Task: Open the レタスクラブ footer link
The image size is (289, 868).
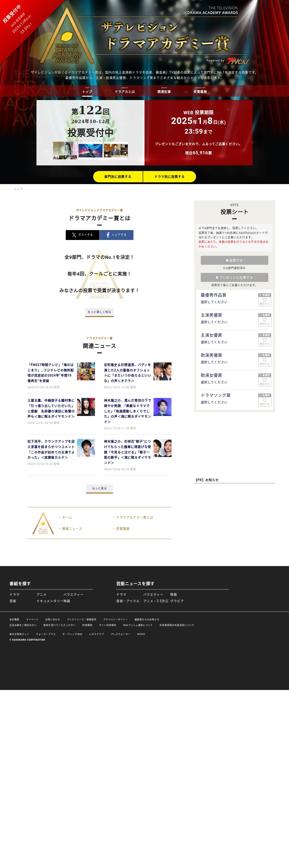Action: click(x=97, y=634)
